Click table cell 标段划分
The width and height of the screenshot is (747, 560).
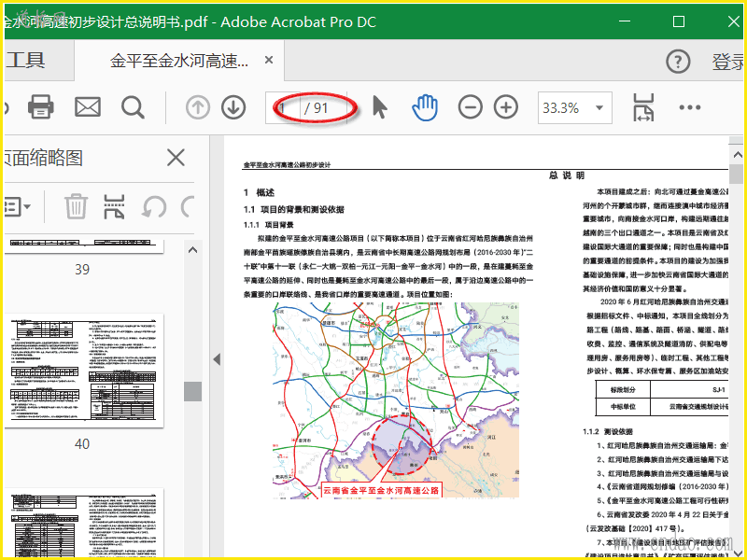pyautogui.click(x=623, y=390)
